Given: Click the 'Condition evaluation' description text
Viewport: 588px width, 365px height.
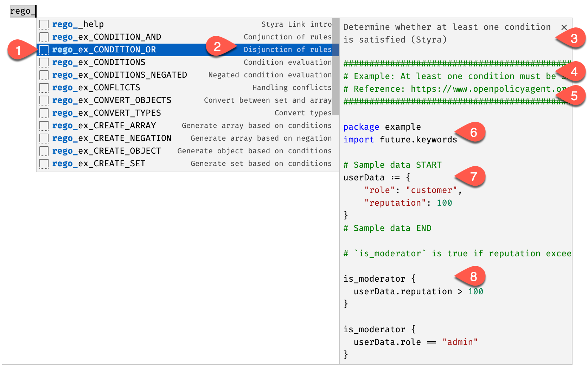Looking at the screenshot, I should pyautogui.click(x=288, y=62).
